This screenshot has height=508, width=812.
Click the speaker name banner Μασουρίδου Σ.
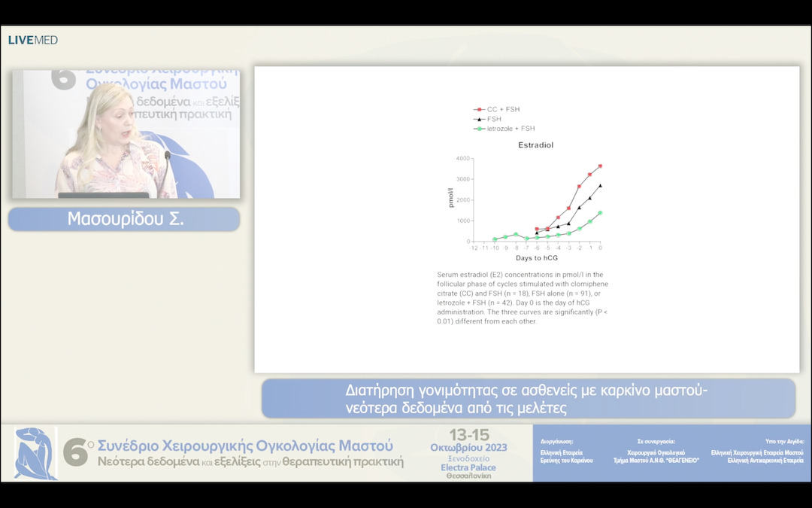click(124, 219)
